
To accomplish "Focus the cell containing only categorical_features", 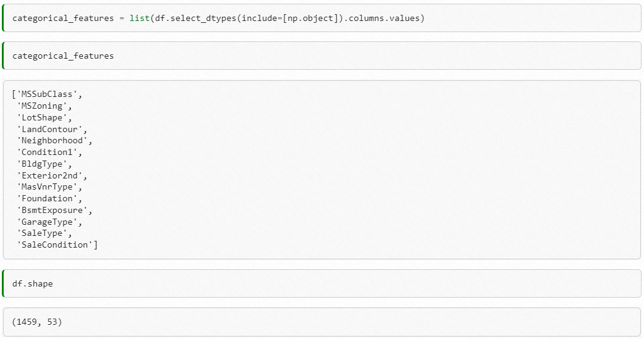I will tap(321, 56).
